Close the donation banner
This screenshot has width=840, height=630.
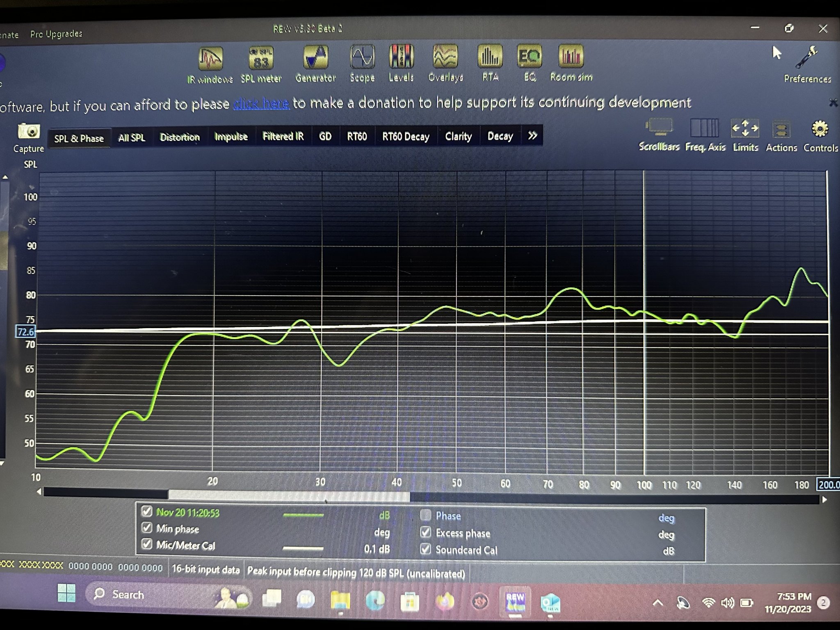click(833, 103)
